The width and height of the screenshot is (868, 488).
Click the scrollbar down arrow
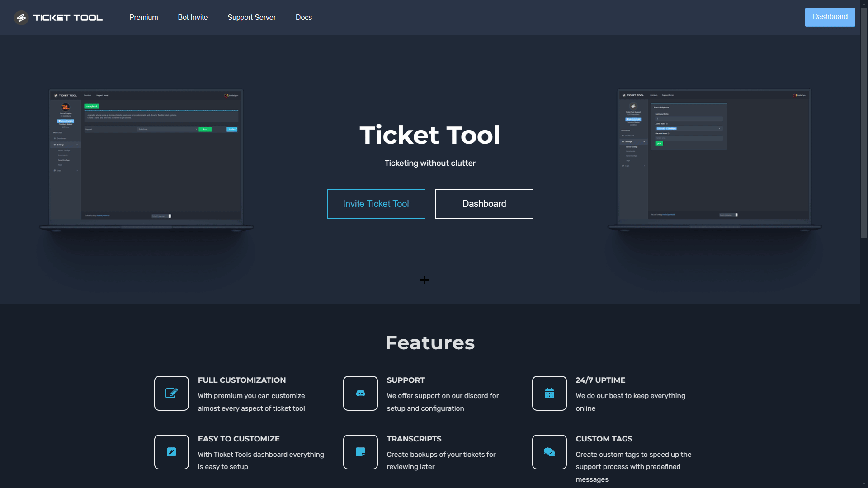point(864,484)
